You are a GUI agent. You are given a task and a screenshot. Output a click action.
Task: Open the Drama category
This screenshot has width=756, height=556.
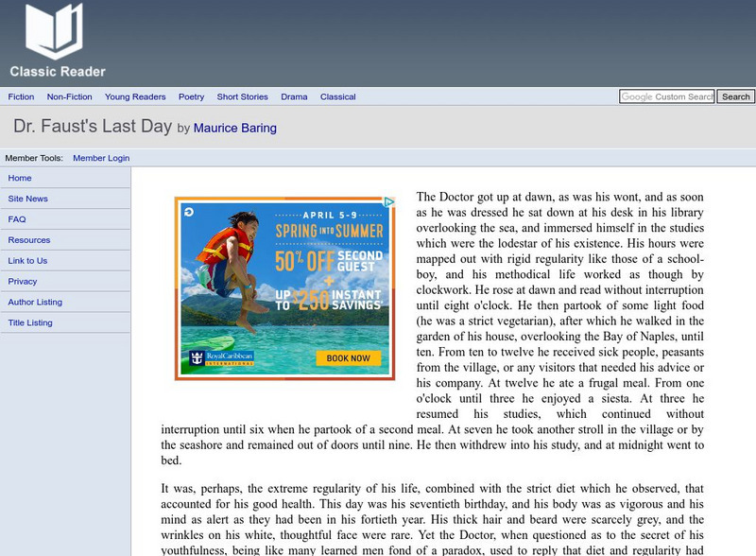[x=292, y=96]
